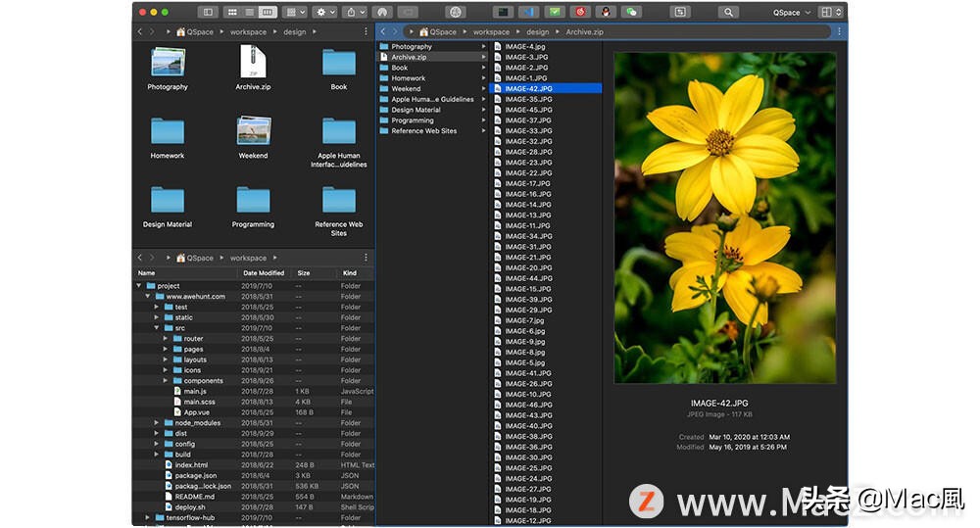Image resolution: width=980 pixels, height=528 pixels.
Task: Open the Terminal icon in the toolbar
Action: point(503,12)
